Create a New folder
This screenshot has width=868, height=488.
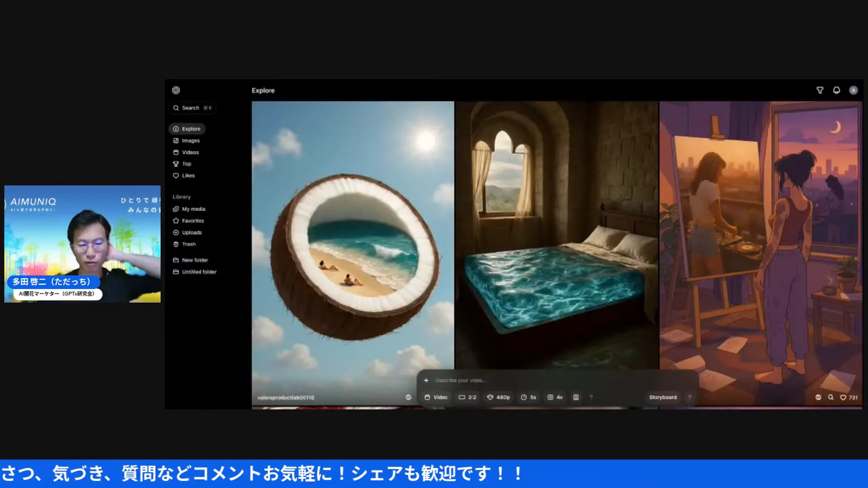click(x=190, y=260)
